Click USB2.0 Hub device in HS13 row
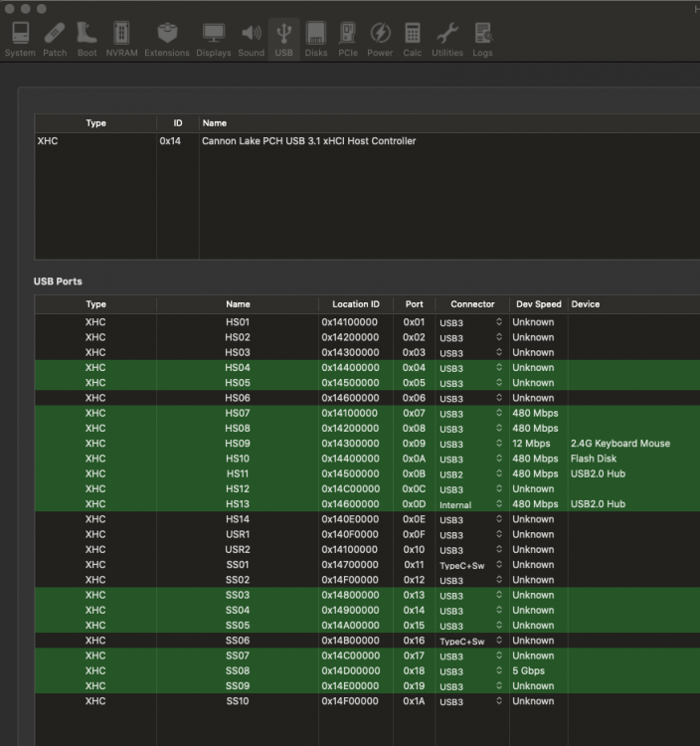 point(598,504)
